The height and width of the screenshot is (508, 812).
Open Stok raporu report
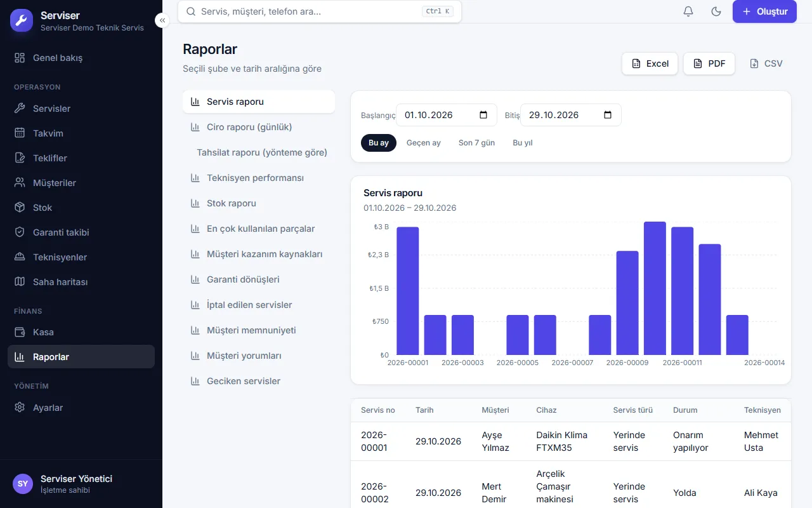pyautogui.click(x=259, y=203)
